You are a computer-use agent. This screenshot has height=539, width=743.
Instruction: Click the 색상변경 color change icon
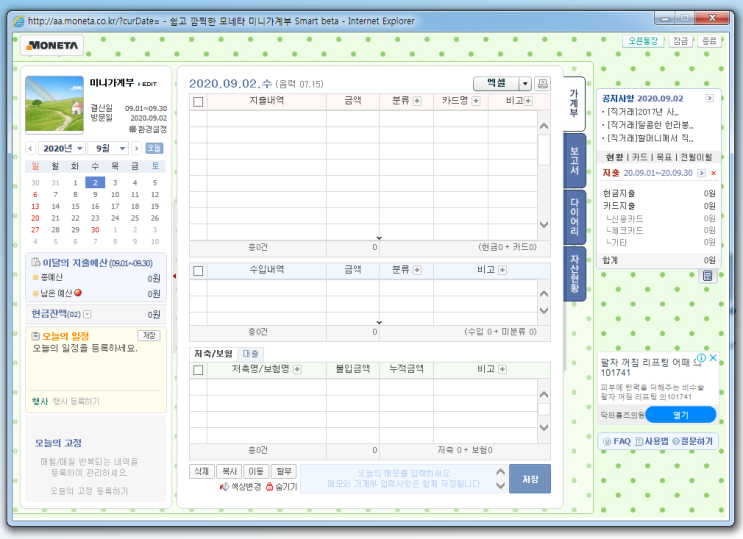tap(225, 487)
